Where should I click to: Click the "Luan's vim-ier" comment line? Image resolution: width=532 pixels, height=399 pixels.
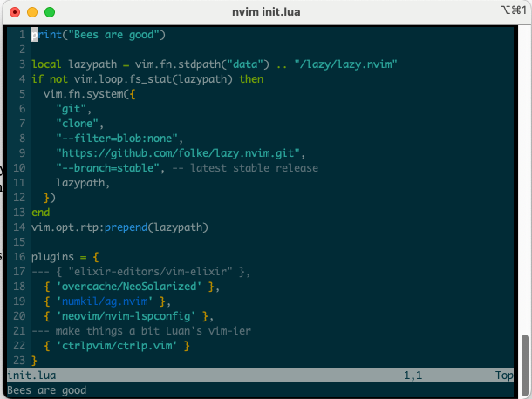click(141, 331)
